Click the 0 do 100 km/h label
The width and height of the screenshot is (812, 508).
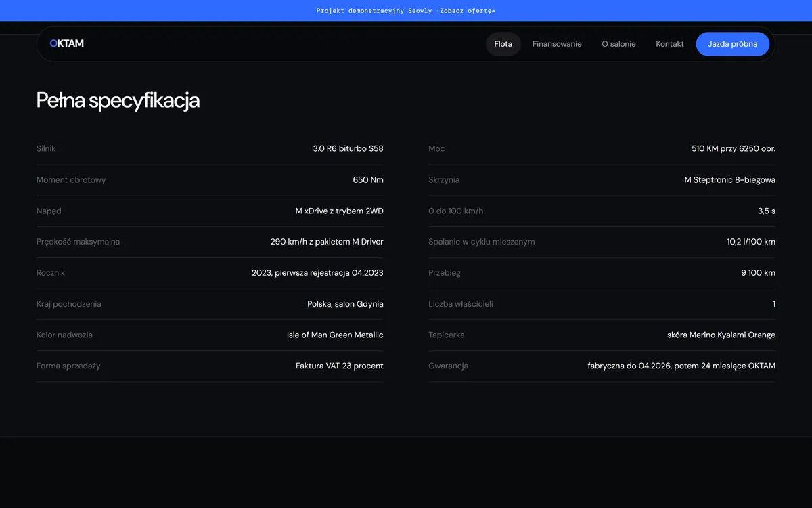[x=456, y=211]
